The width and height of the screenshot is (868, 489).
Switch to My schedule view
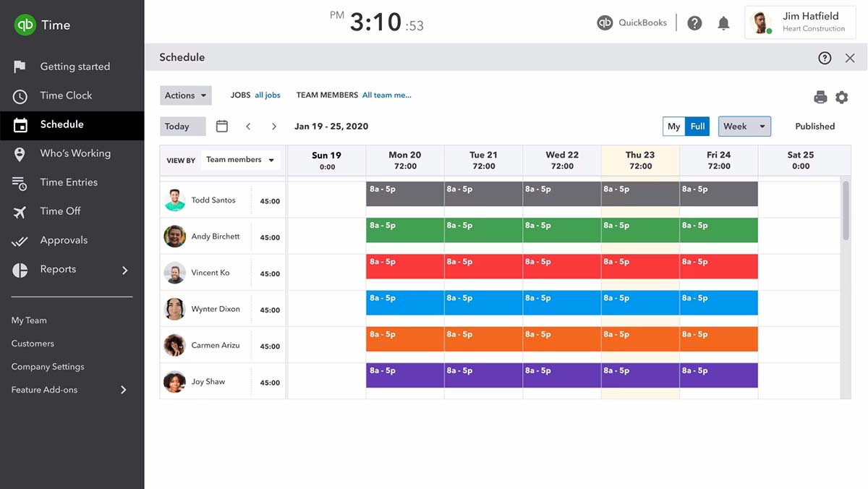tap(674, 126)
